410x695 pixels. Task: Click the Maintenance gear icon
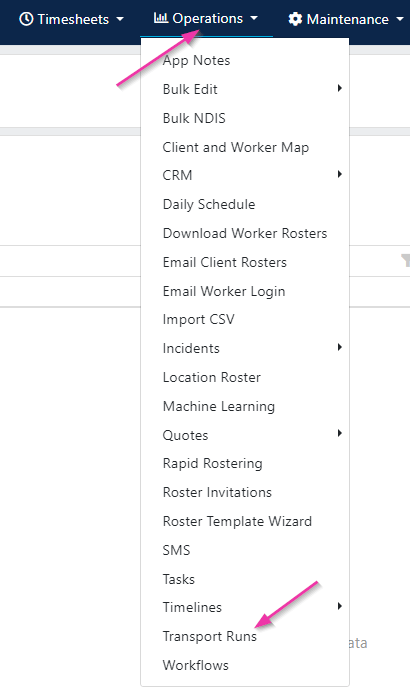pyautogui.click(x=295, y=19)
